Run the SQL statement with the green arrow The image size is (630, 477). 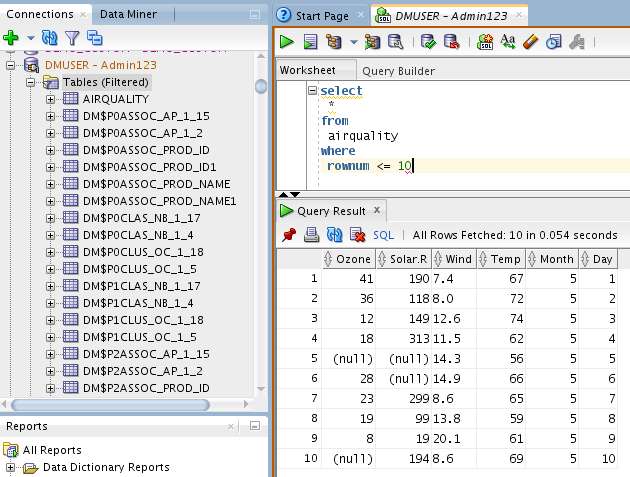(287, 42)
